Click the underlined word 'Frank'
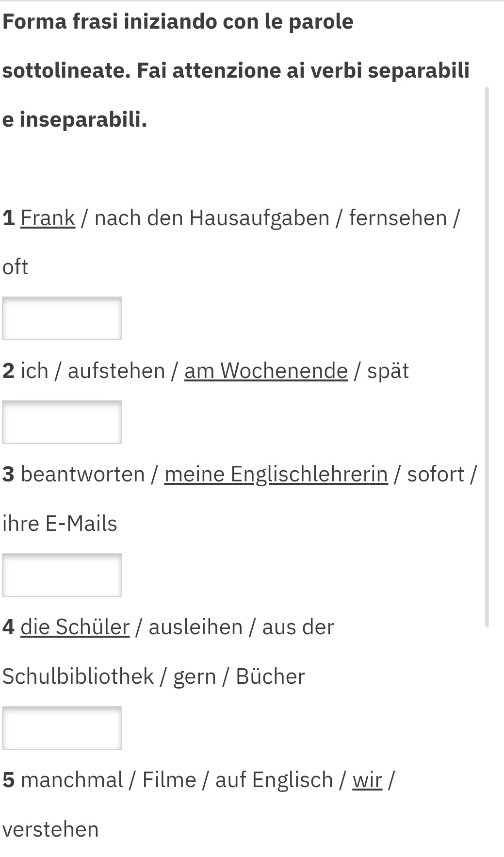The width and height of the screenshot is (504, 857). click(48, 218)
